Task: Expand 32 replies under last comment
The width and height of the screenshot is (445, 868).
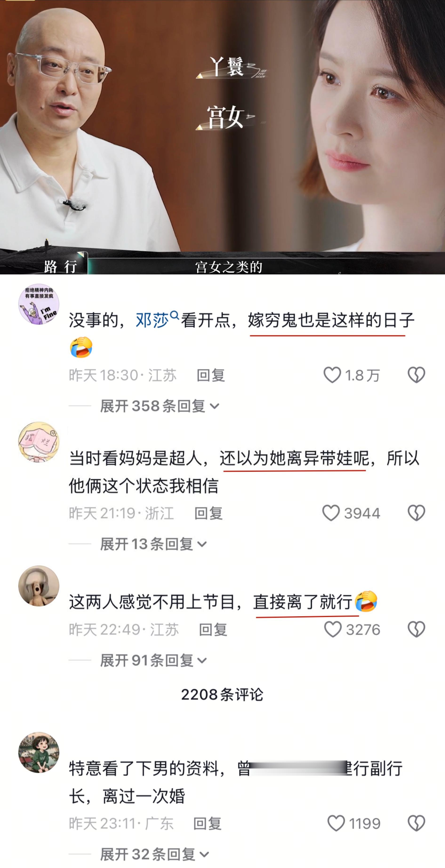Action: pyautogui.click(x=155, y=854)
